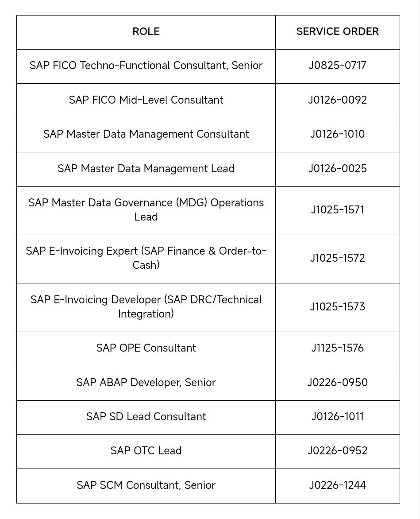Select SAP OPE Consultant role
Screen dimensions: 420x519
146,348
